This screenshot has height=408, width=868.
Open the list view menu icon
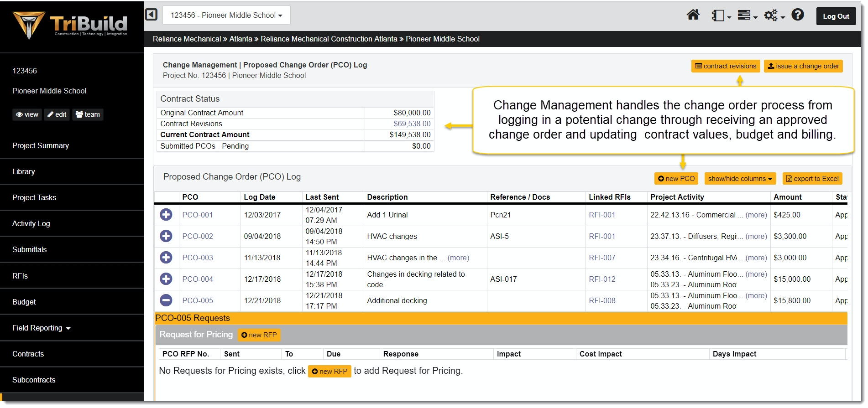pos(747,15)
